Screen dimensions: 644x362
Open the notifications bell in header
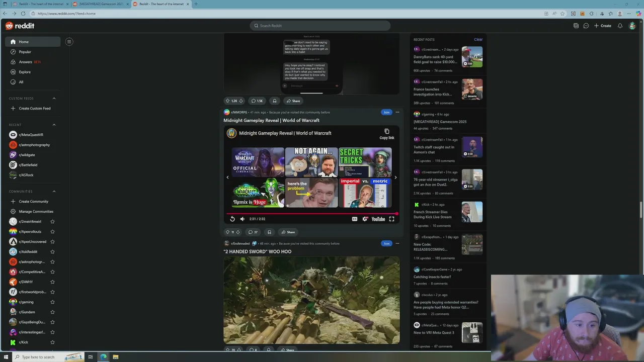[x=620, y=26]
